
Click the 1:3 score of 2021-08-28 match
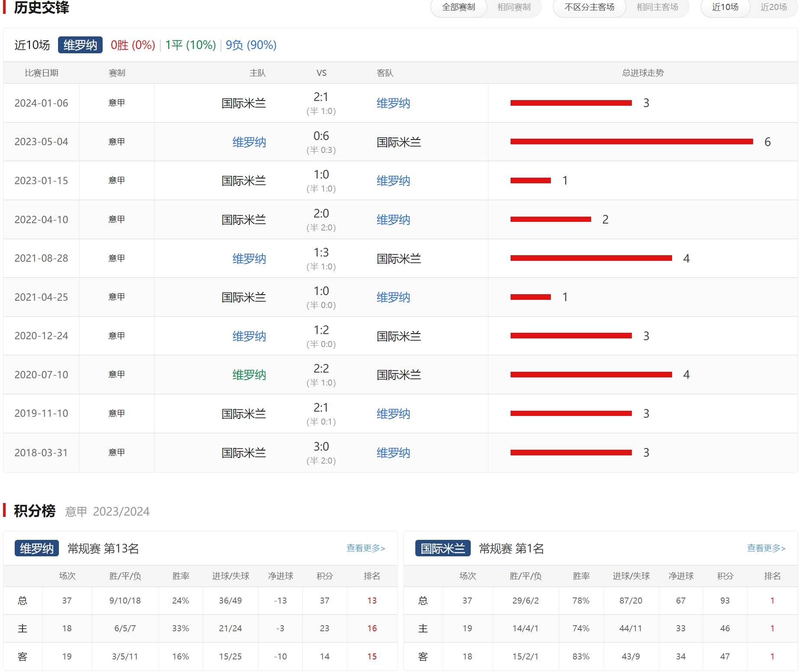[321, 253]
